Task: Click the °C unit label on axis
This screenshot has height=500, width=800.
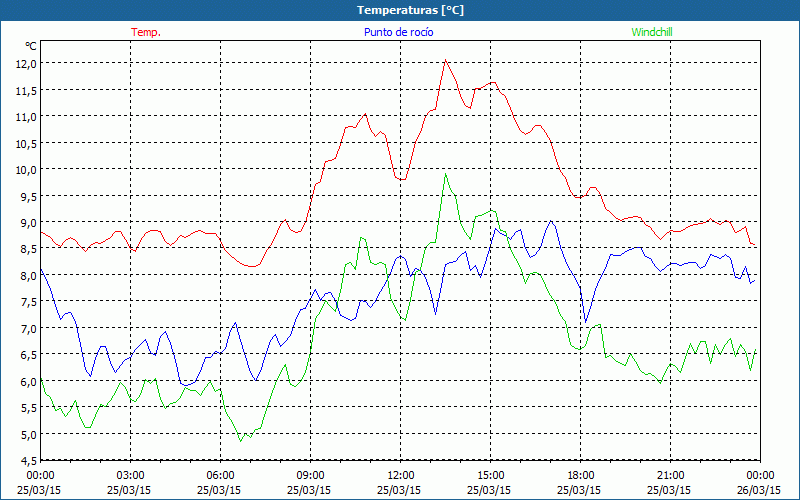Action: (x=31, y=46)
